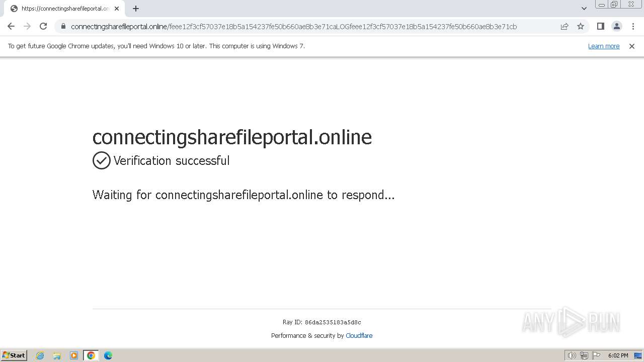Close the connectingsharefileportal tab
Screen dimensions: 644x362
pyautogui.click(x=117, y=9)
